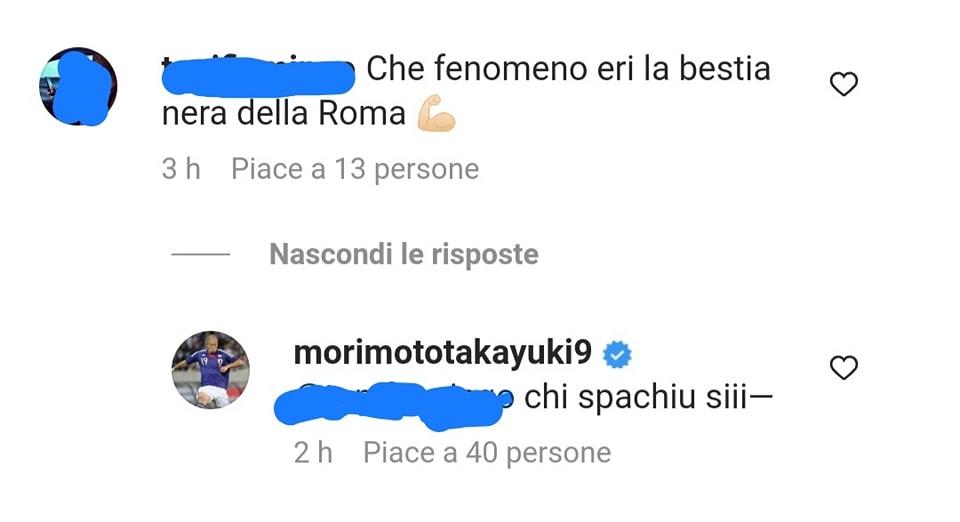Click the '2 h' reply timestamp
This screenshot has height=522, width=960.
pyautogui.click(x=313, y=453)
